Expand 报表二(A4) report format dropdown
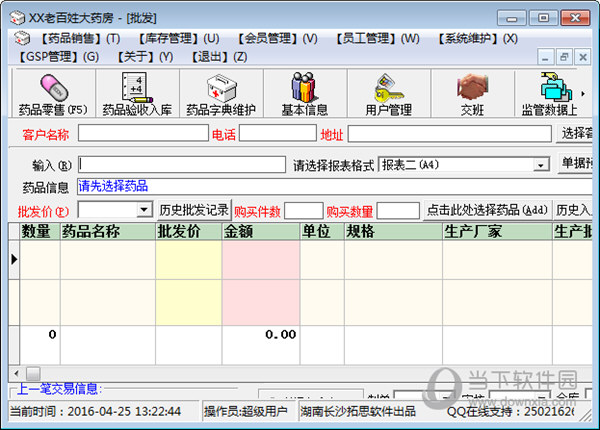 click(x=541, y=165)
